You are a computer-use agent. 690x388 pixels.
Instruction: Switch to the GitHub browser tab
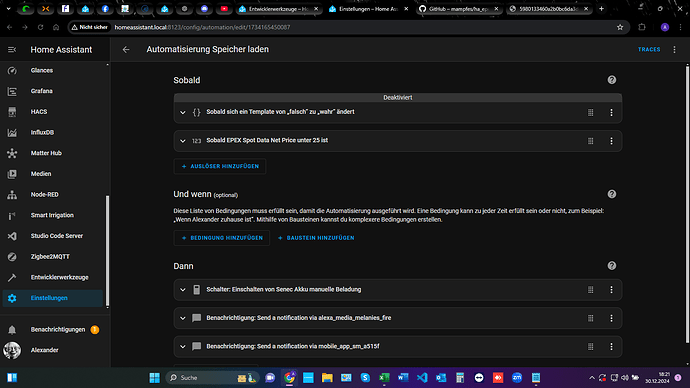pyautogui.click(x=458, y=9)
